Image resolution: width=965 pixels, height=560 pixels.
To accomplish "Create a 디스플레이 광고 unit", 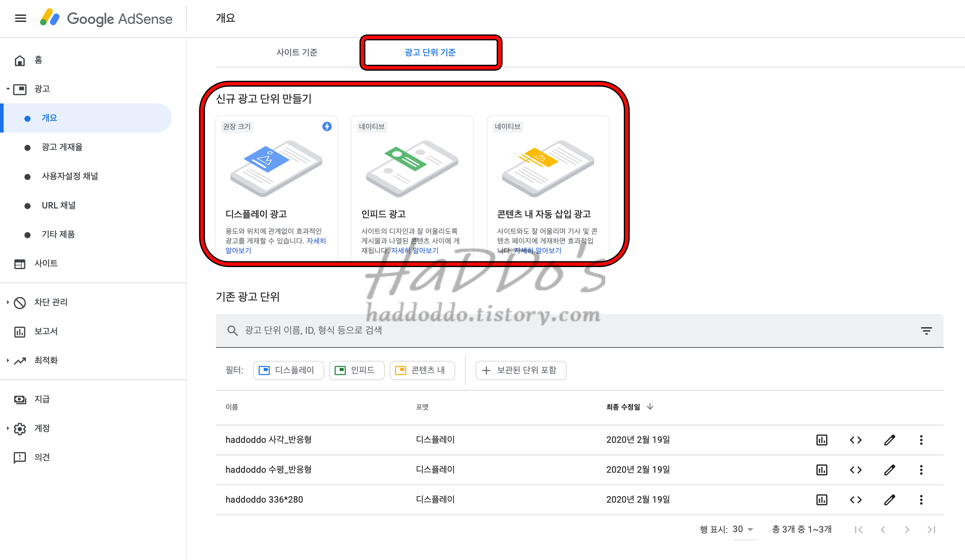I will [x=277, y=188].
